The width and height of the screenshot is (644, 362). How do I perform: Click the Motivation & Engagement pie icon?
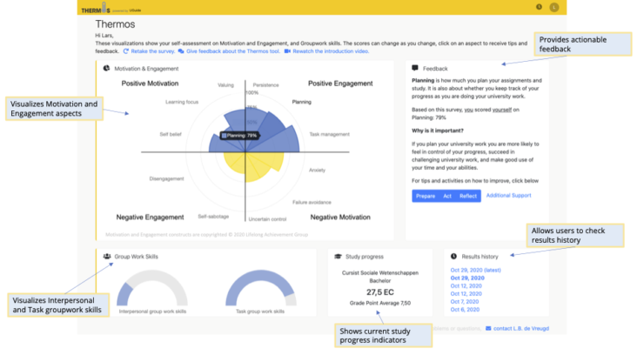coord(106,68)
